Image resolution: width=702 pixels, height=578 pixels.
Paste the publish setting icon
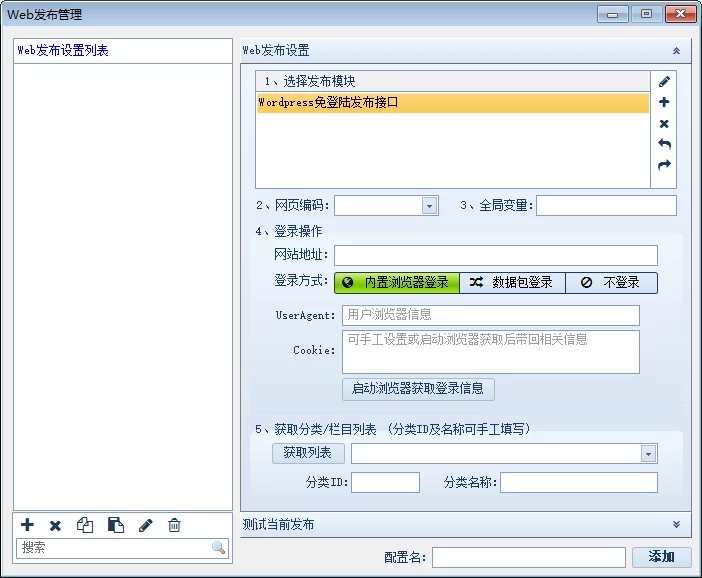pos(116,525)
